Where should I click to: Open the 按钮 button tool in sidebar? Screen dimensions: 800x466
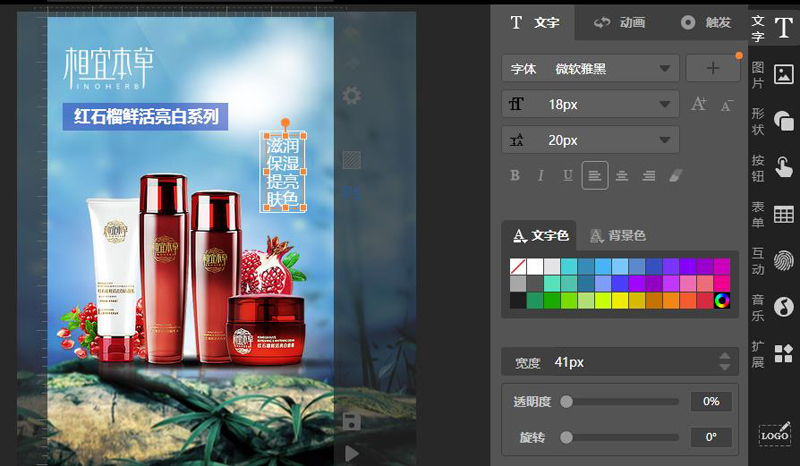click(x=773, y=168)
